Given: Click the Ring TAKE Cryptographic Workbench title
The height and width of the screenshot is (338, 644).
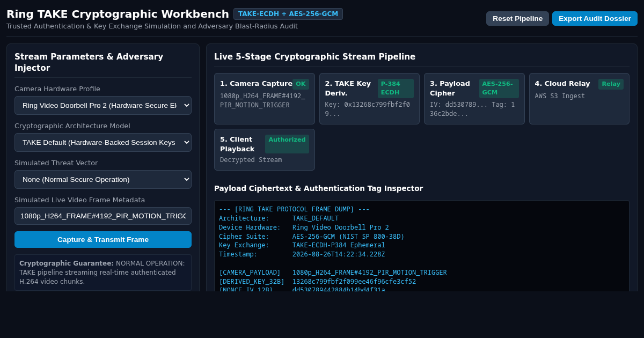Looking at the screenshot, I should pyautogui.click(x=118, y=14).
